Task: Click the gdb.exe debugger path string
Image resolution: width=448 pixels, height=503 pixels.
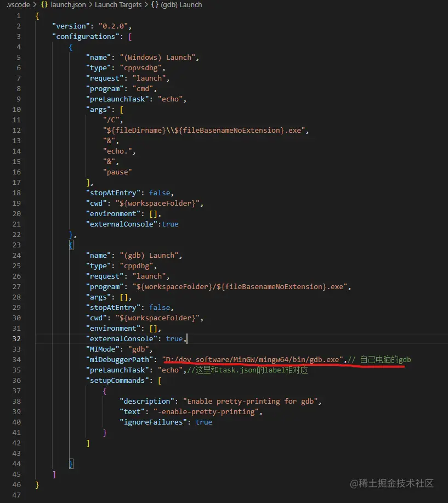Action: coord(252,360)
